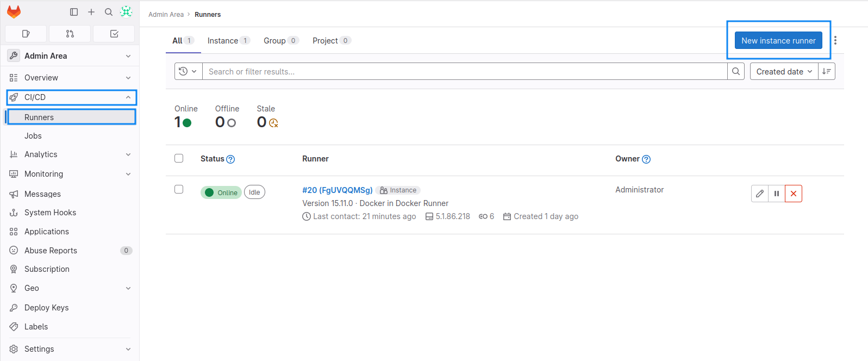The image size is (868, 361).
Task: Open the #20 (FgUVQQMSg) runner link
Action: pyautogui.click(x=338, y=190)
